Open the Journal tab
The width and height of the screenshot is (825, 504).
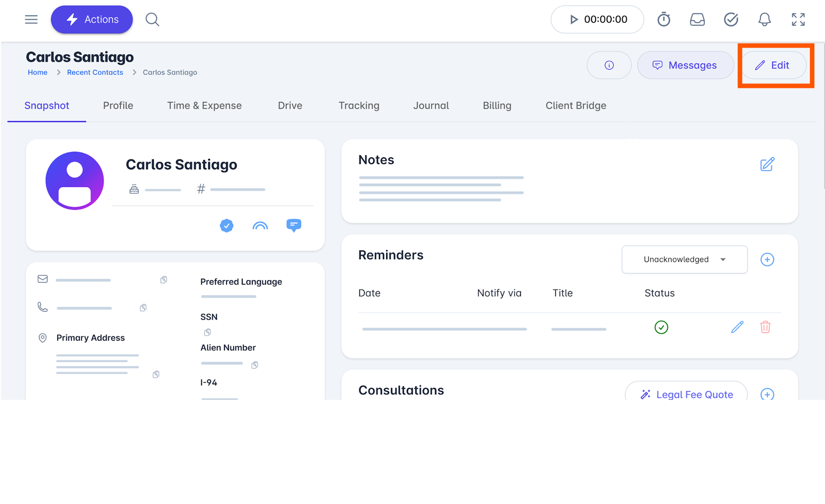tap(431, 106)
